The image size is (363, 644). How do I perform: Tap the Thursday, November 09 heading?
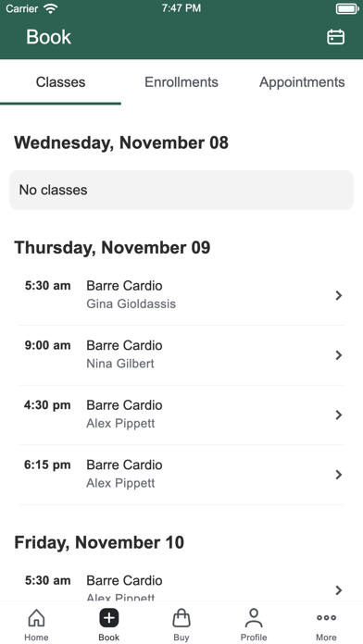(x=112, y=248)
